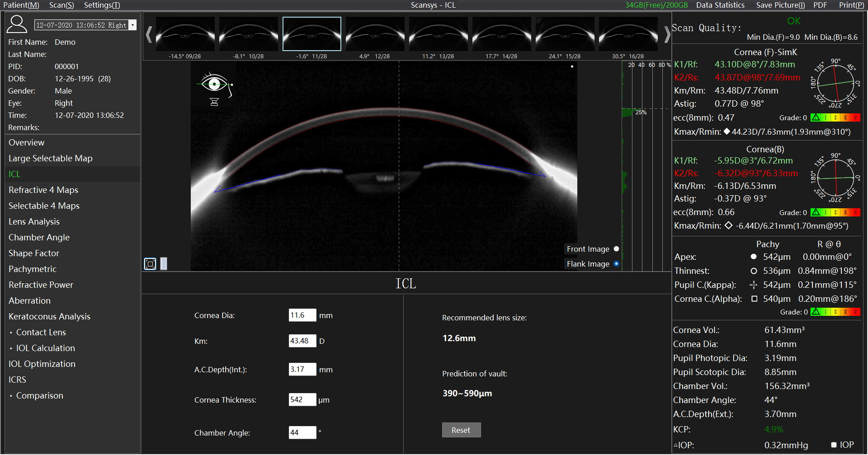
Task: Click the patient profile icon
Action: pyautogui.click(x=17, y=24)
